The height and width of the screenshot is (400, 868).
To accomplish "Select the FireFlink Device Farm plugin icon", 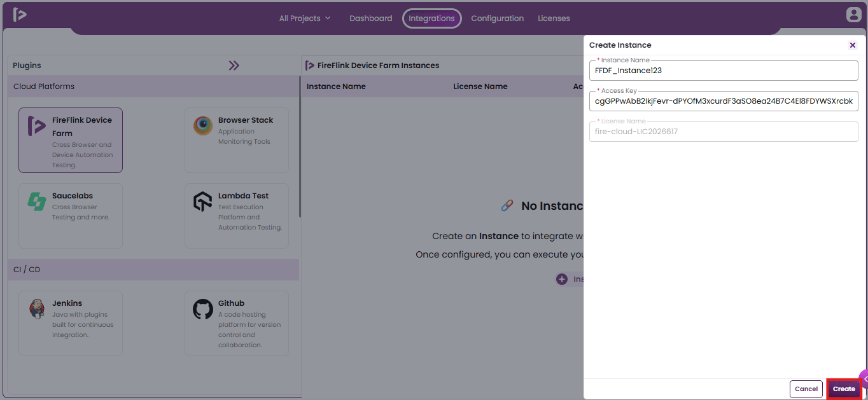I will 37,127.
